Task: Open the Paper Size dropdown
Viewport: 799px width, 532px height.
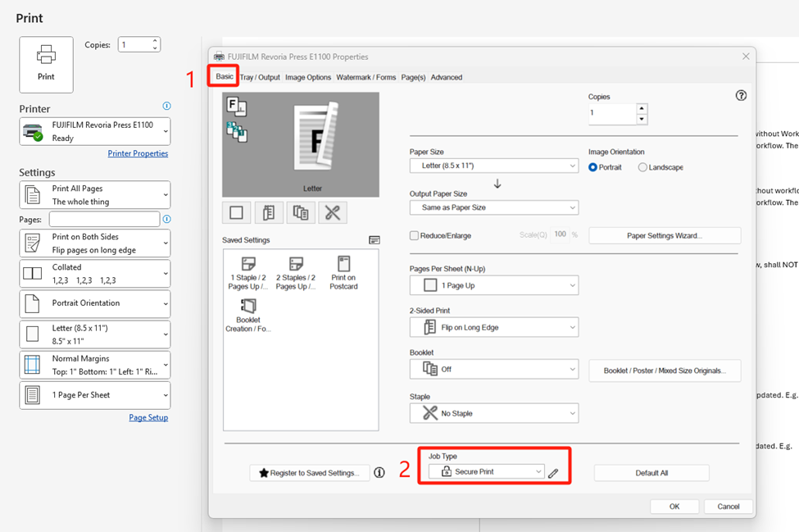Action: point(493,166)
